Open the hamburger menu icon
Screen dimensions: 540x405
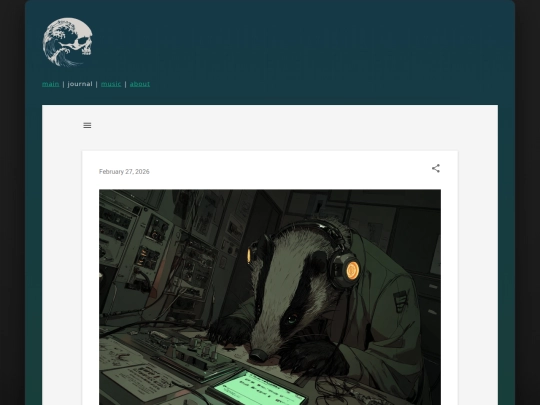(x=87, y=125)
